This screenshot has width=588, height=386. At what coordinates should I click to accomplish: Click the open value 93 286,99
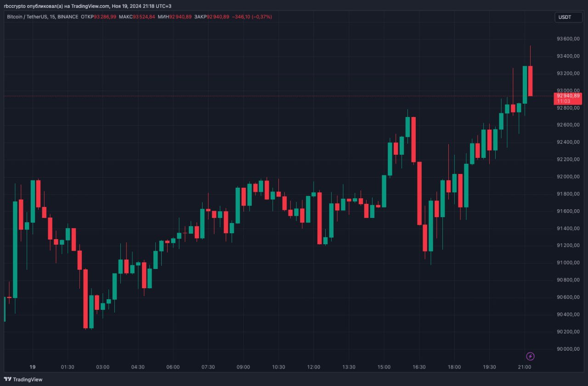click(x=105, y=17)
